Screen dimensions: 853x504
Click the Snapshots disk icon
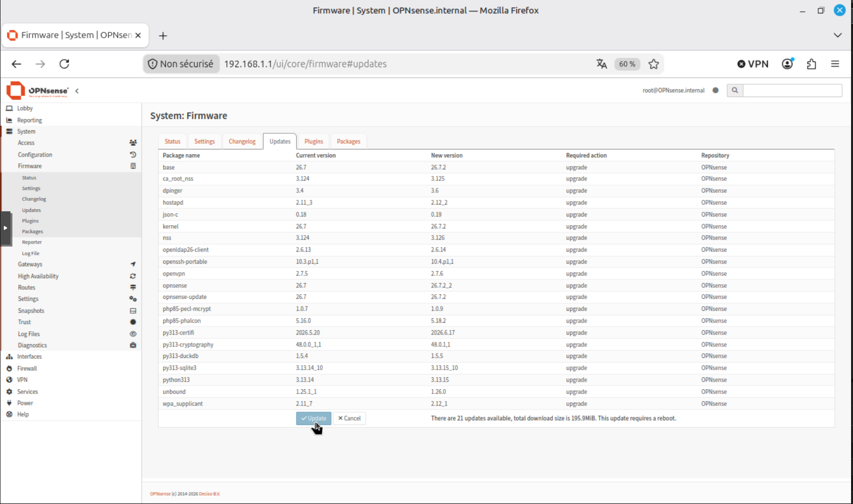(133, 311)
